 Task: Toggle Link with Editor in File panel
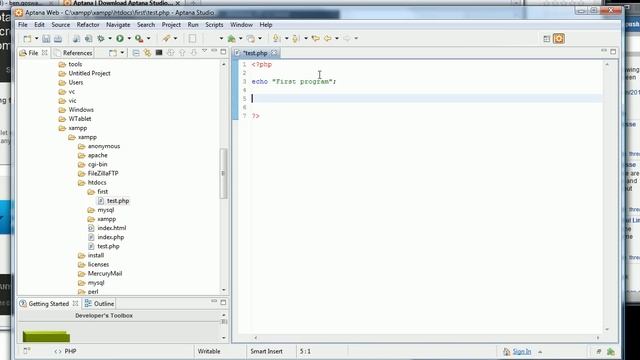click(147, 53)
